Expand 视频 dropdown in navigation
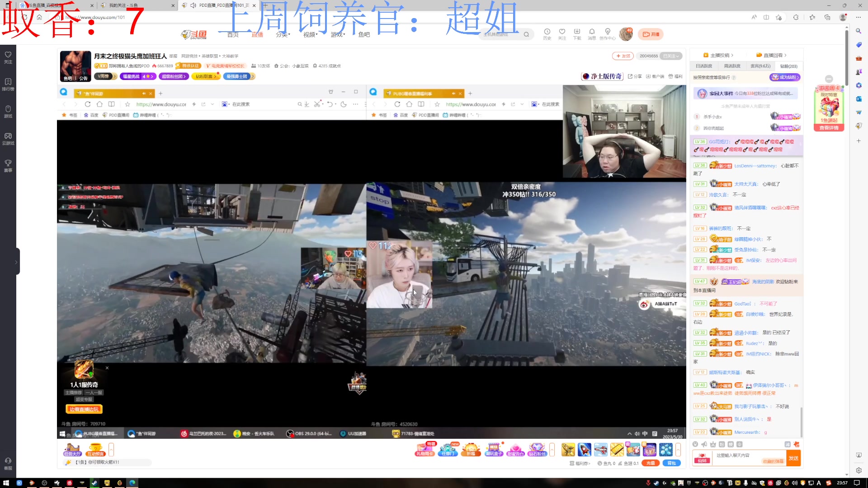 coord(310,35)
